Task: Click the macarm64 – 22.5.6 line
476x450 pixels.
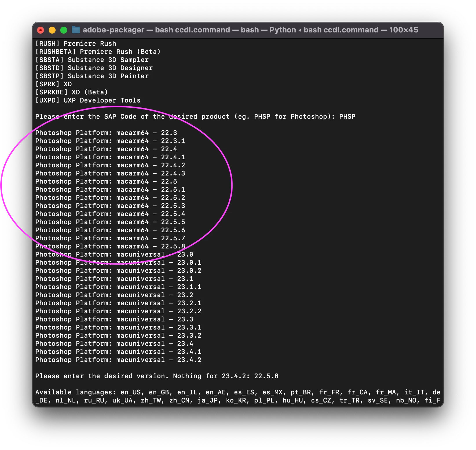Action: pyautogui.click(x=110, y=230)
